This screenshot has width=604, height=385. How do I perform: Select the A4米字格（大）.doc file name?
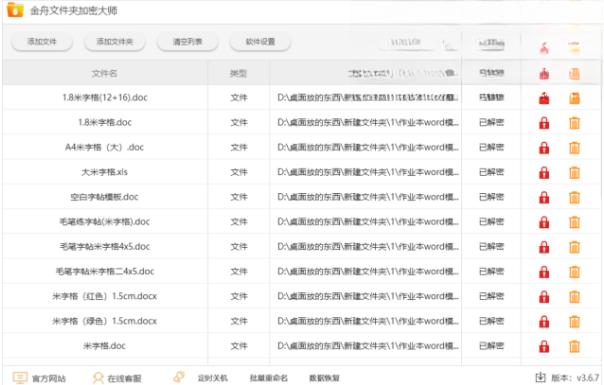click(104, 147)
